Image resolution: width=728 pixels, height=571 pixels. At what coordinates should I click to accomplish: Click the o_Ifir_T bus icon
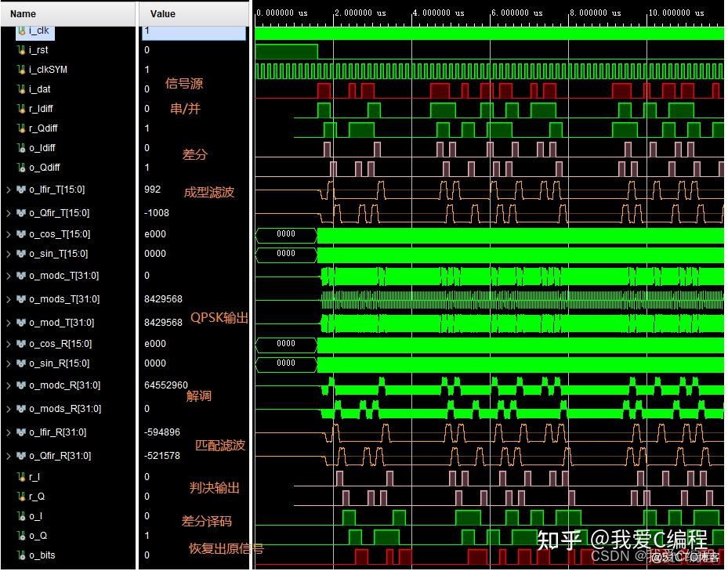click(21, 190)
